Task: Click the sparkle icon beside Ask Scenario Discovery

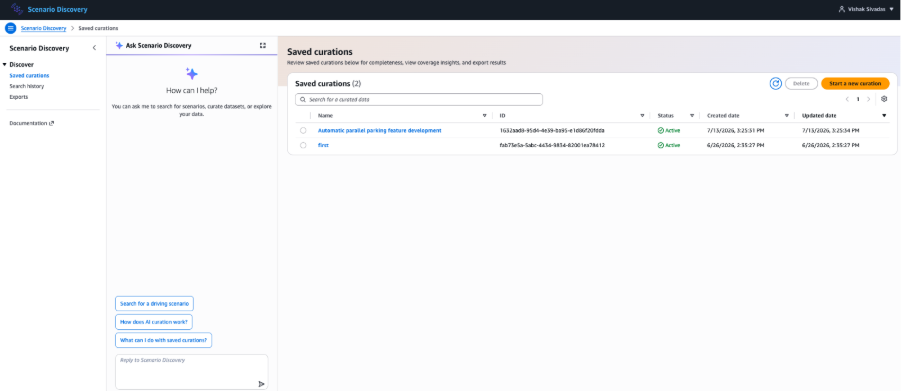Action: pos(119,45)
